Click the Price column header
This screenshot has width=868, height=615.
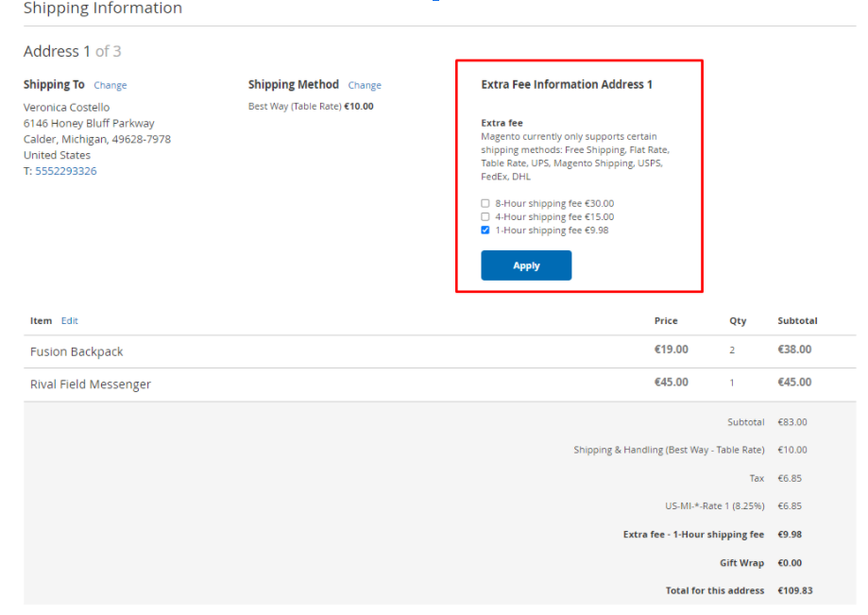click(666, 321)
